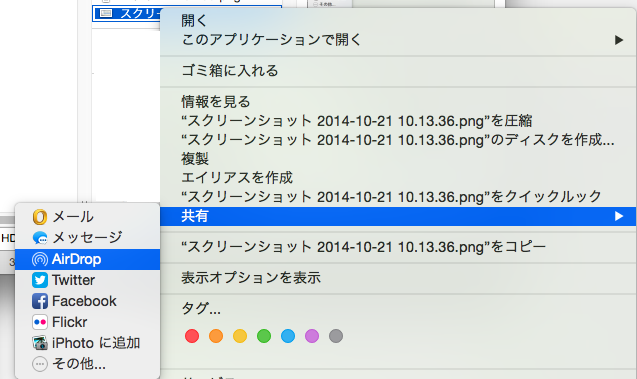Apply the gray tag color
The image size is (637, 379).
(336, 336)
